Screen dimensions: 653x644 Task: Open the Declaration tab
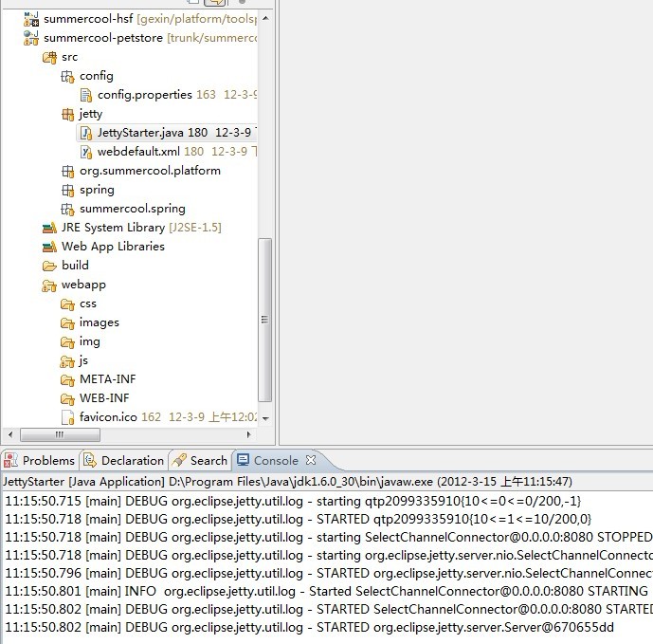coord(124,460)
